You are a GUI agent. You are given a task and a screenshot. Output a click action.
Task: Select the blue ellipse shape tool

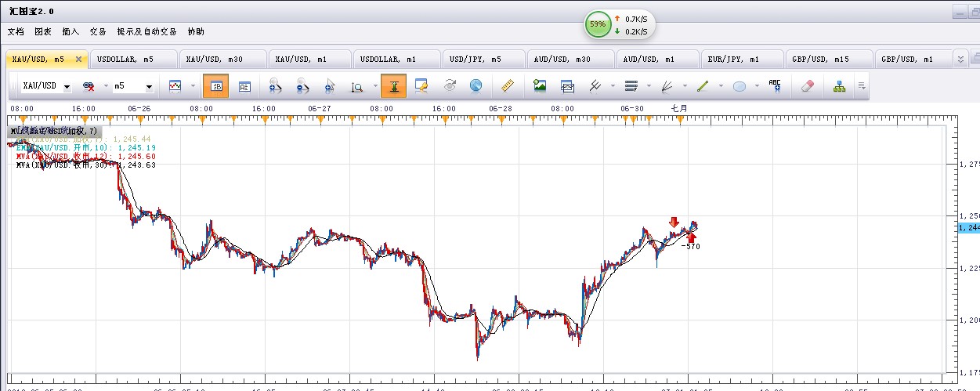tap(739, 86)
